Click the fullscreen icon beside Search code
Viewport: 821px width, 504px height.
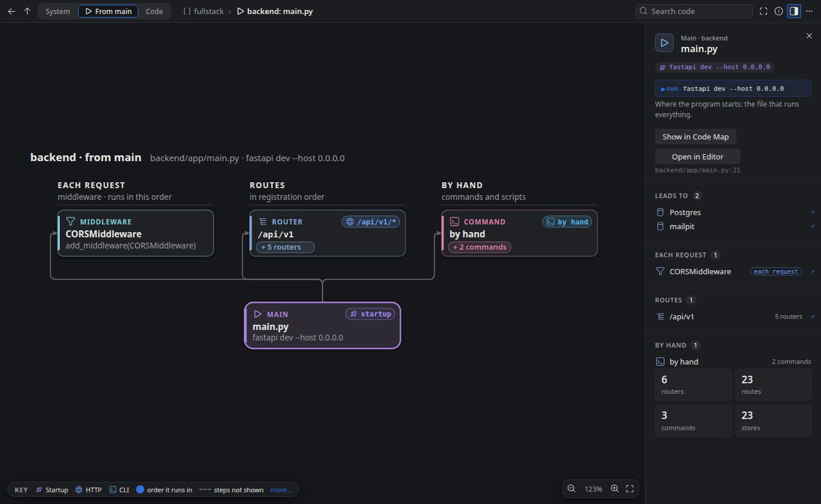tap(764, 11)
